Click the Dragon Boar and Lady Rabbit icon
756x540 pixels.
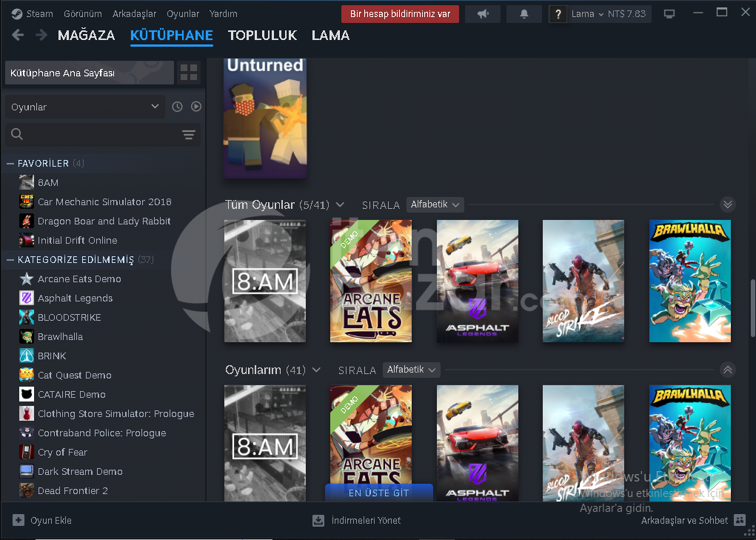(x=27, y=221)
